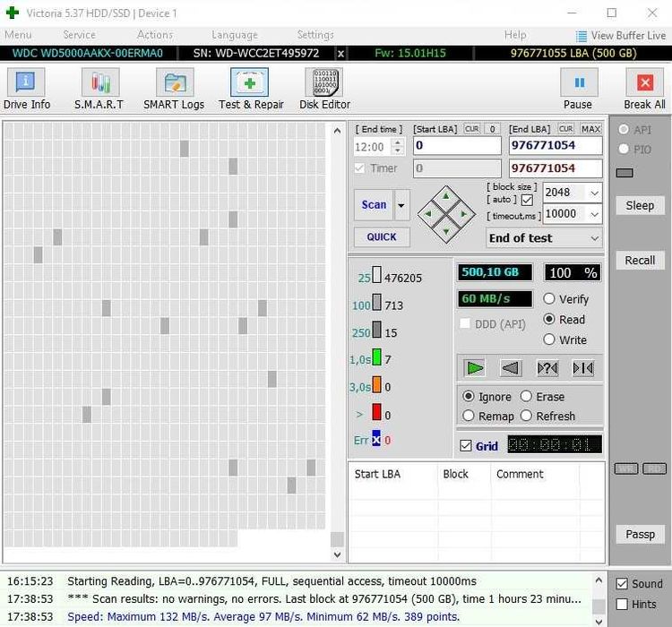Viewport: 672px width, 627px height.
Task: Open the Help menu
Action: pos(515,35)
